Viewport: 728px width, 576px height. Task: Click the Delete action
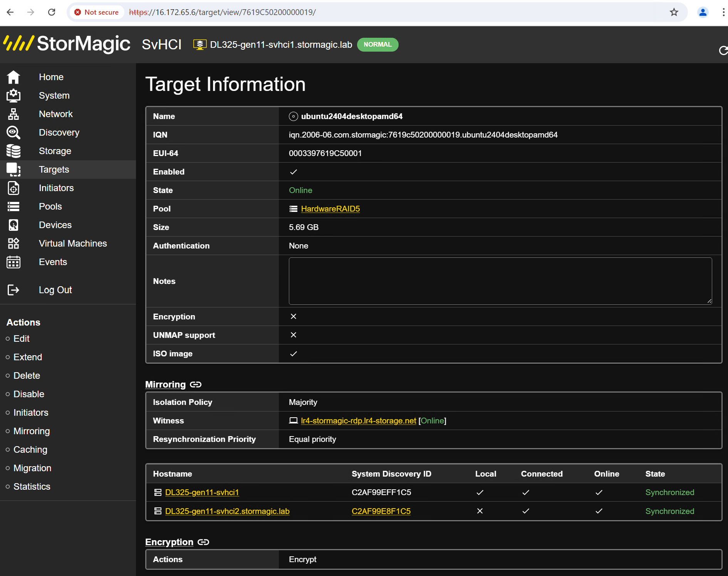(27, 376)
